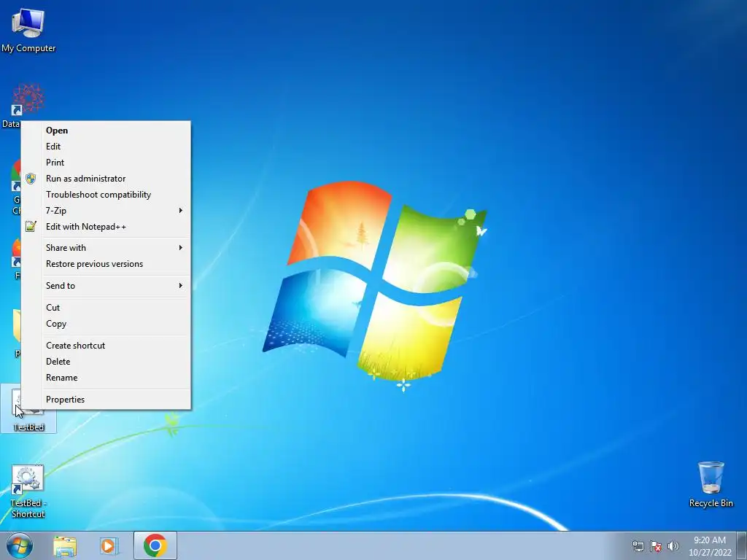Choose Copy from the context menu
Screen dimensions: 747x560
pos(107,324)
